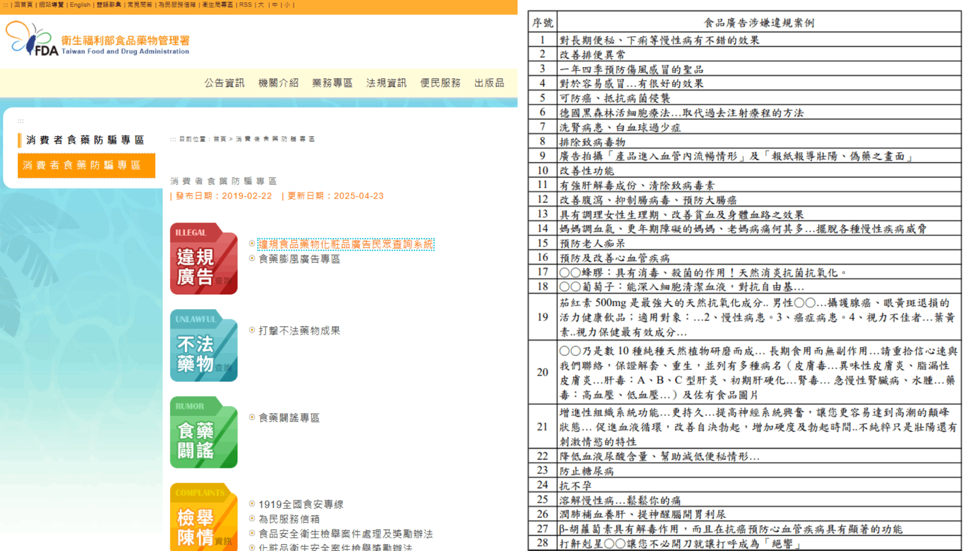Viewport: 980px width, 551px height.
Task: Click 首頁 in the breadcrumb
Action: point(220,139)
